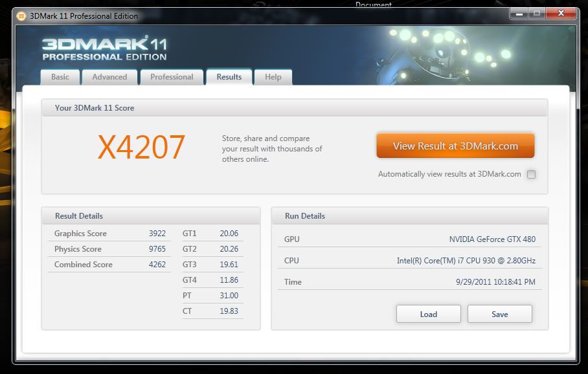Save the benchmark result
Viewport: 588px width, 374px height.
coord(499,314)
